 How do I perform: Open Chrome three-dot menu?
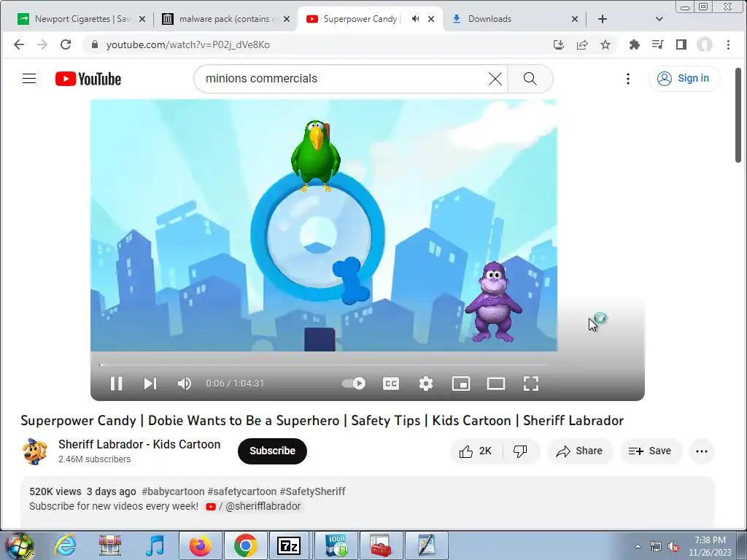(728, 44)
